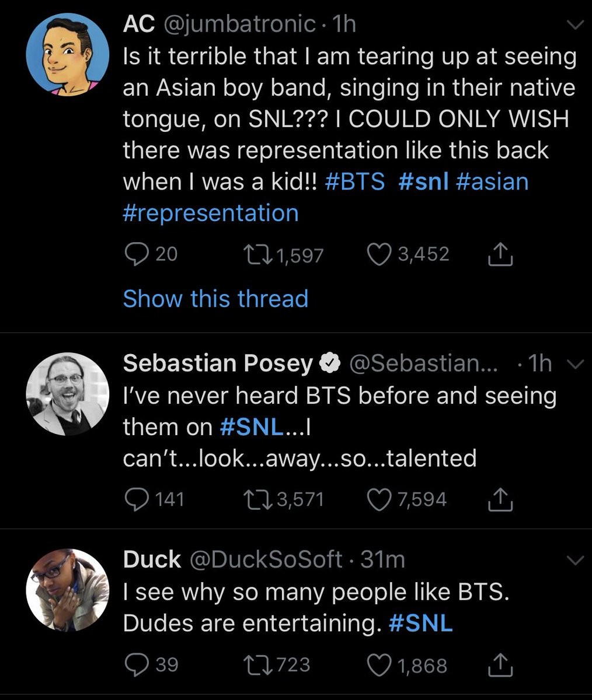Share AC's tweet via share icon
The width and height of the screenshot is (592, 700).
tap(500, 254)
